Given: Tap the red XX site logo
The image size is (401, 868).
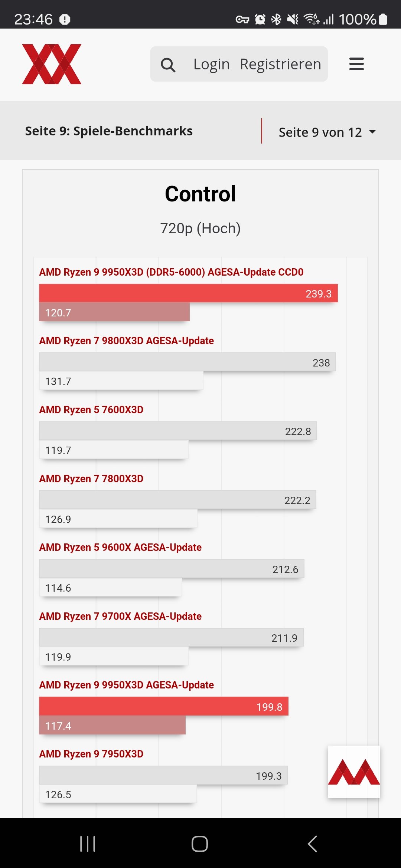Looking at the screenshot, I should coord(52,64).
